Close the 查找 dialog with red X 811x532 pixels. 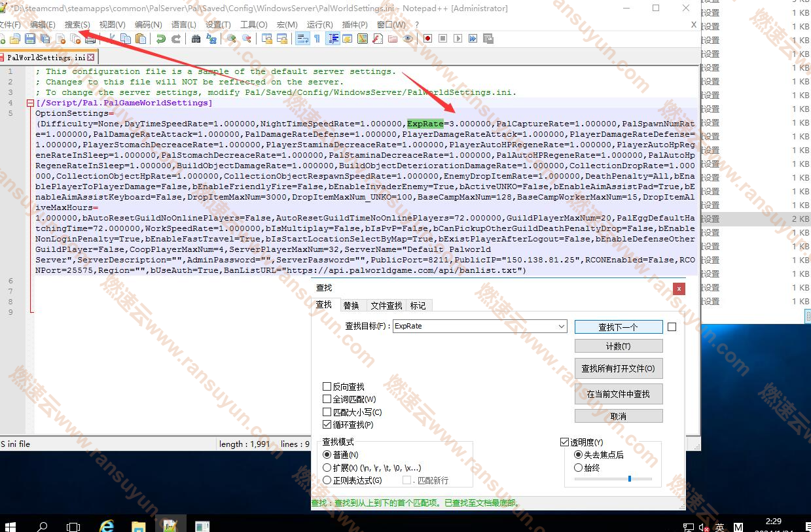click(x=679, y=289)
